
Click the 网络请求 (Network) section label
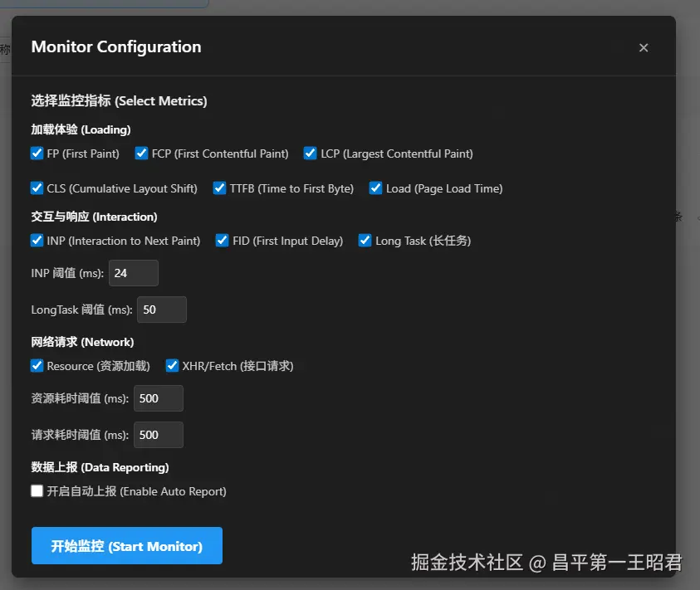tap(82, 342)
